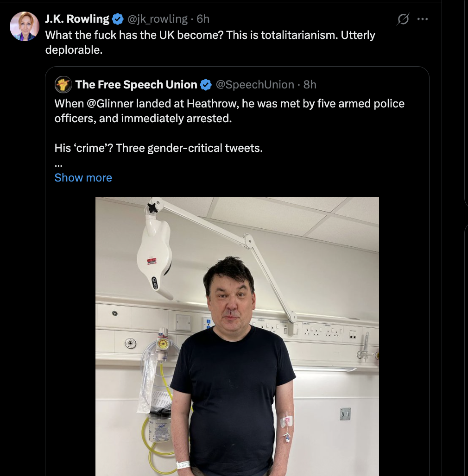The width and height of the screenshot is (468, 476).
Task: Click the "officers, and immediately arrested" quoted line
Action: pos(142,118)
